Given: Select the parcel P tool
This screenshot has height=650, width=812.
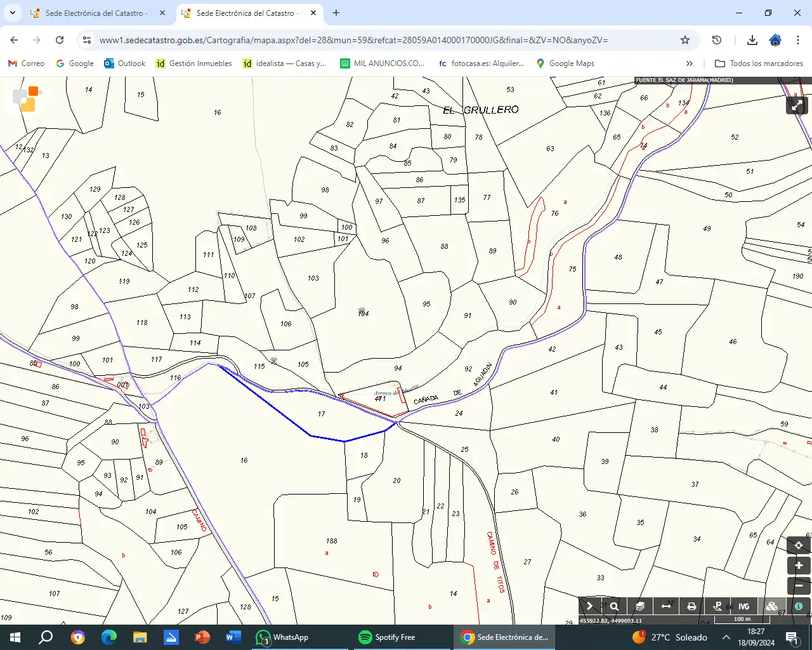Looking at the screenshot, I should [x=718, y=606].
